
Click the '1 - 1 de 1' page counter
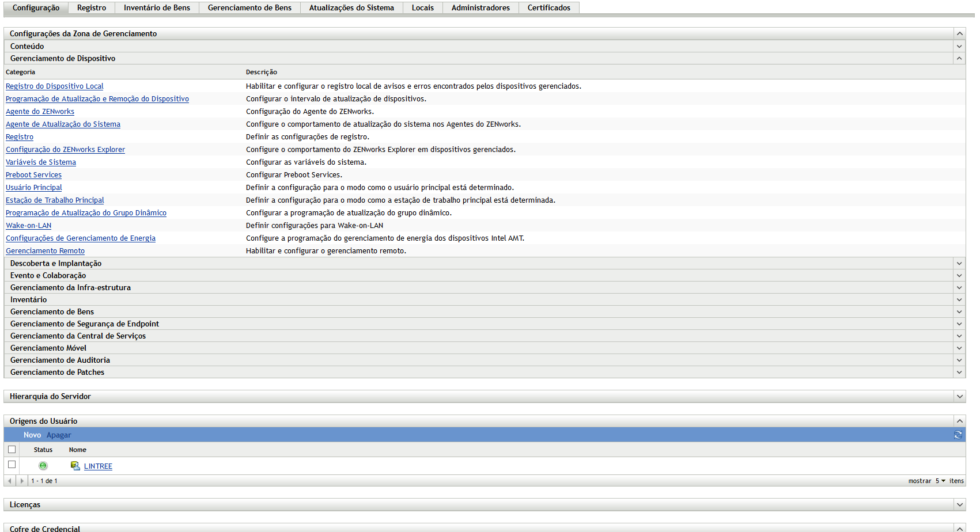pyautogui.click(x=44, y=481)
